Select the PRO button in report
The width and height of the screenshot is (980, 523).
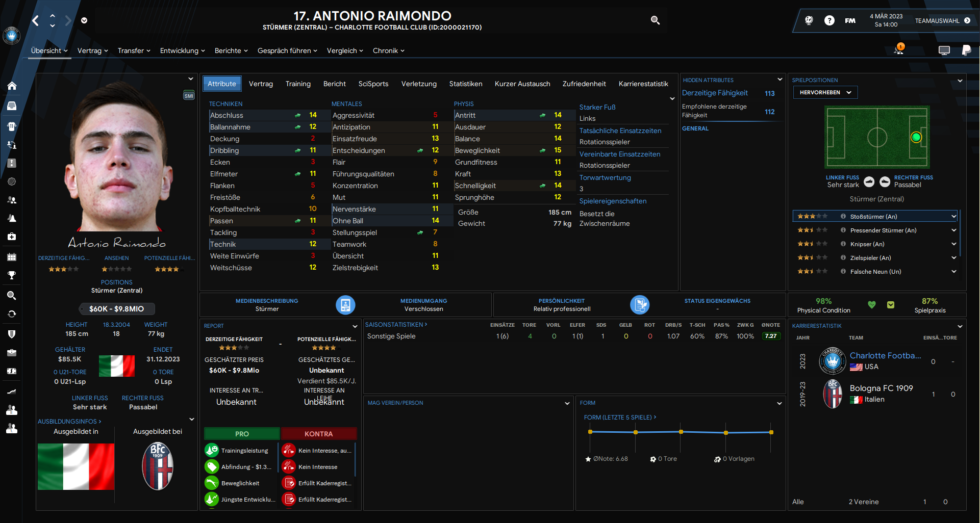point(242,434)
